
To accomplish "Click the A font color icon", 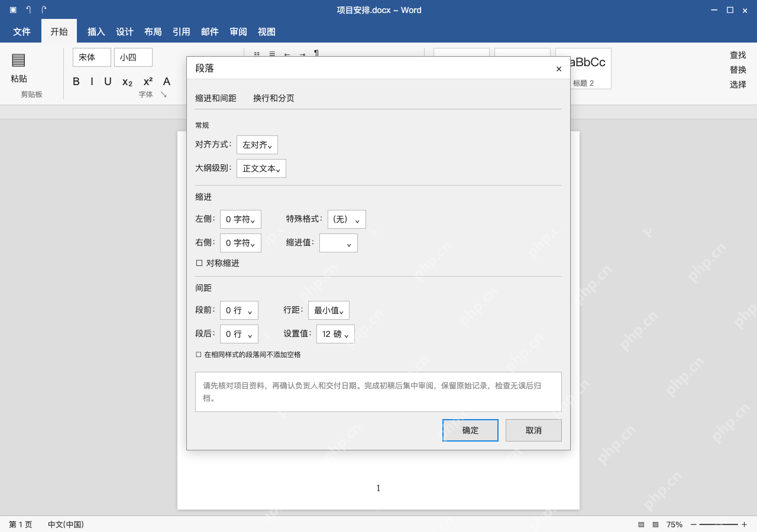I will [x=167, y=82].
